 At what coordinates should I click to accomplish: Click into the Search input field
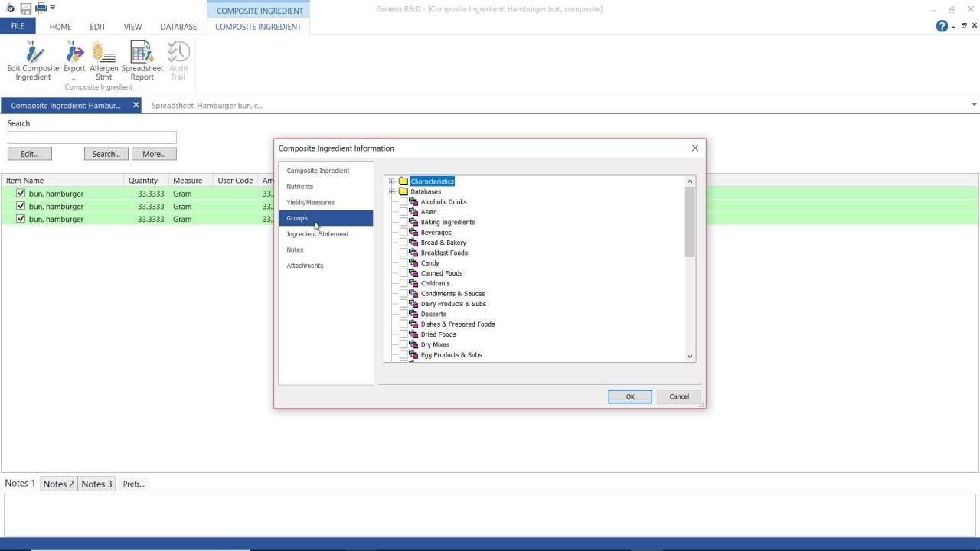pyautogui.click(x=92, y=138)
